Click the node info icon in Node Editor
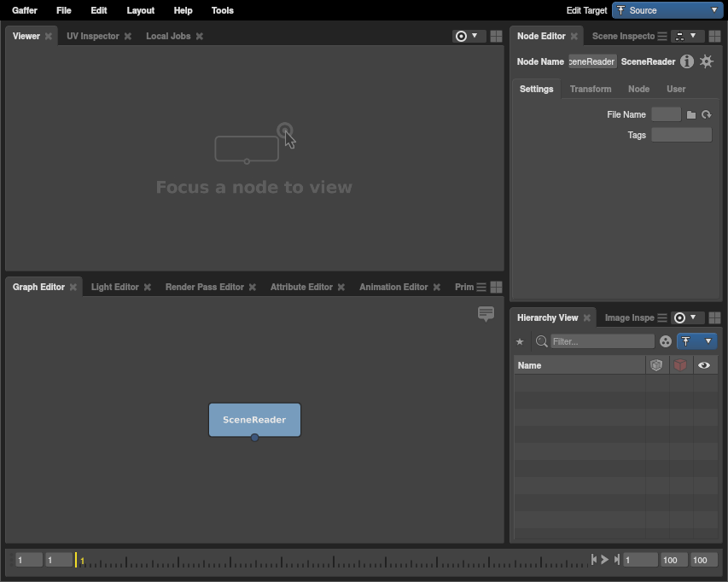 tap(686, 61)
